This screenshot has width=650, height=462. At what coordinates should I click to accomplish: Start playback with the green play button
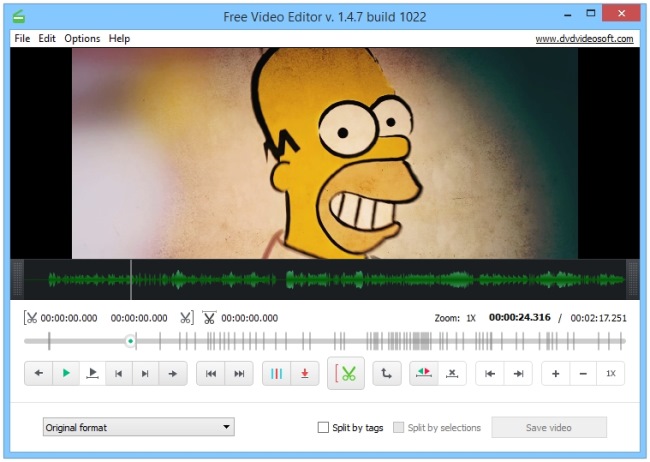[66, 373]
